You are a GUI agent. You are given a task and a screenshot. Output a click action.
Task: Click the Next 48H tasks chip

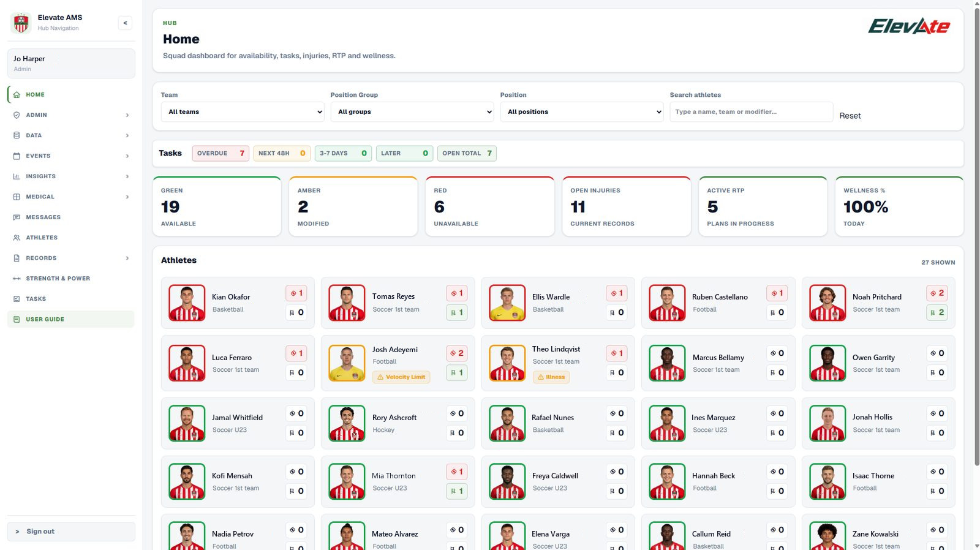point(282,153)
